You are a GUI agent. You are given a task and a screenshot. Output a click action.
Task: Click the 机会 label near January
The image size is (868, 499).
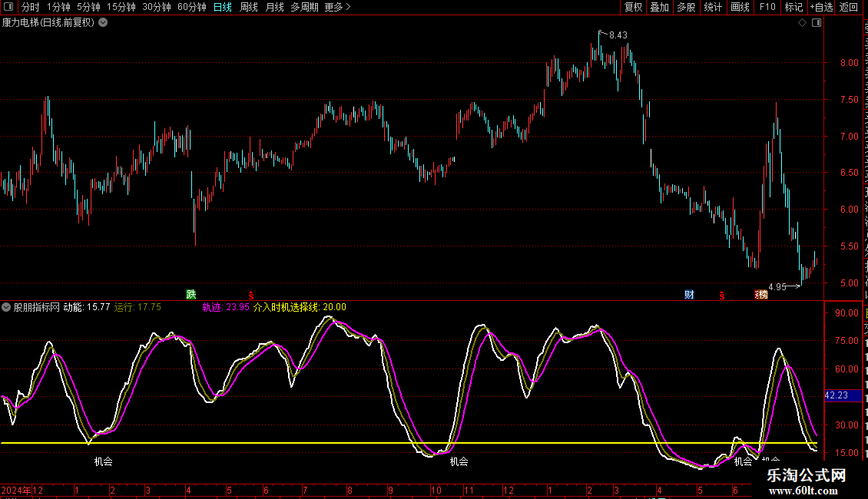(x=104, y=461)
